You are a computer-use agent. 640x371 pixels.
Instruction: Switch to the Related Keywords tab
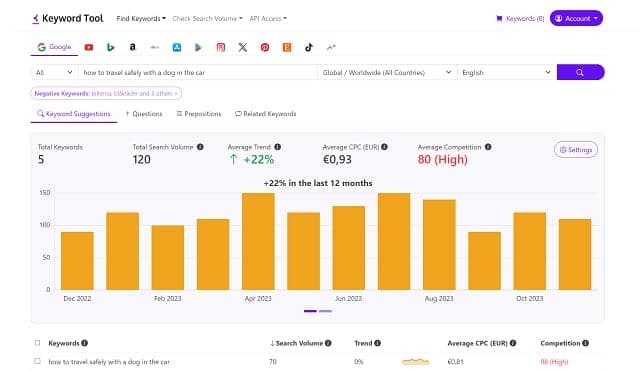(x=266, y=114)
